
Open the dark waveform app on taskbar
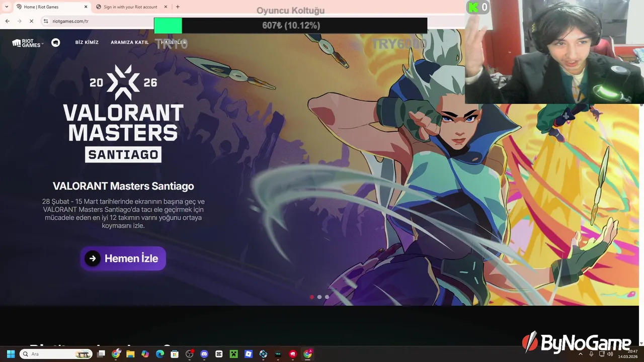click(x=278, y=354)
